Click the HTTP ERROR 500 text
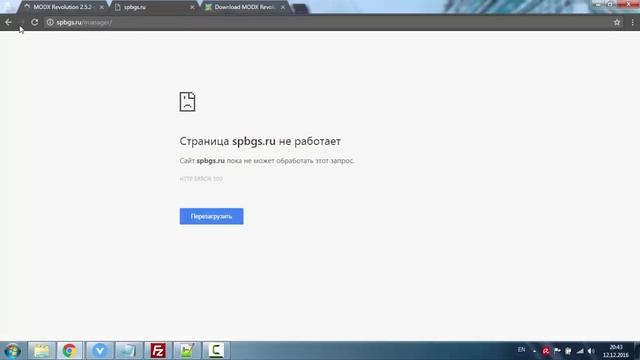 [x=201, y=179]
